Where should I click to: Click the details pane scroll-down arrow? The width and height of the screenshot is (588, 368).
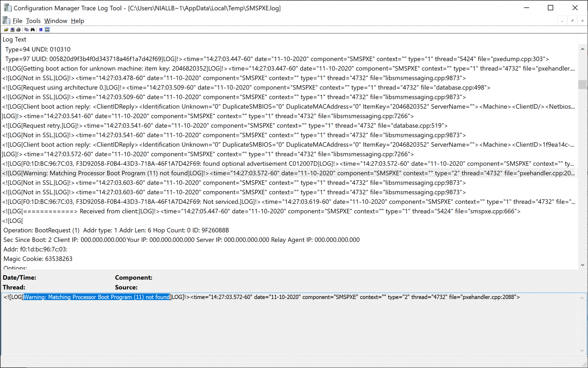(x=582, y=350)
